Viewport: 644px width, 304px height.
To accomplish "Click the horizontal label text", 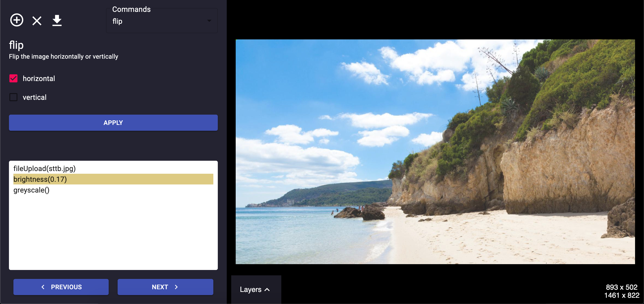I will click(x=39, y=79).
